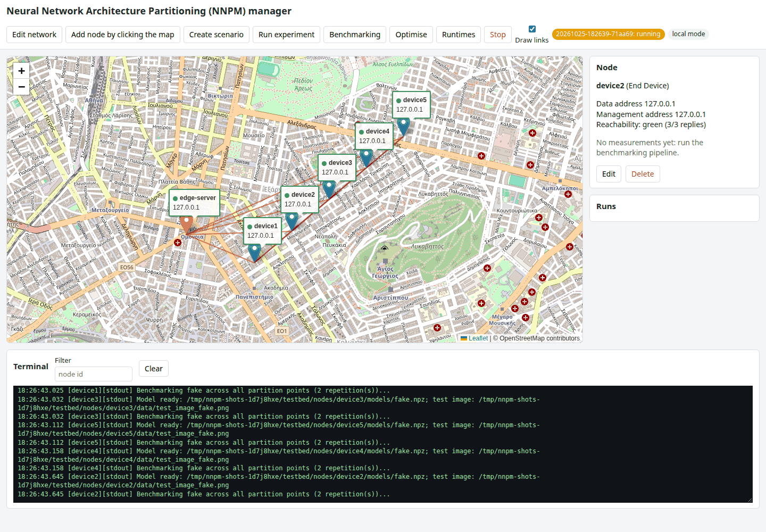The image size is (766, 532).
Task: Click the device3 map label tooltip
Action: pyautogui.click(x=337, y=168)
